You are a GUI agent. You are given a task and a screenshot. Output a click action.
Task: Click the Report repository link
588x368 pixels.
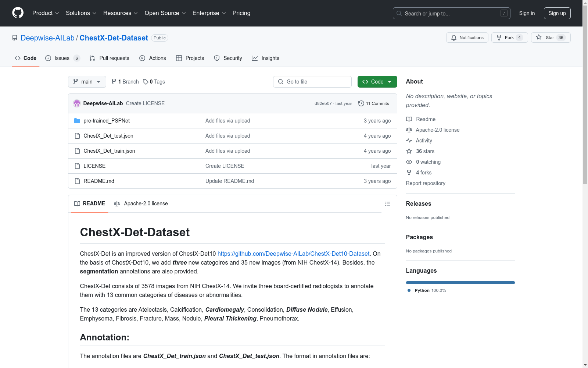426,183
